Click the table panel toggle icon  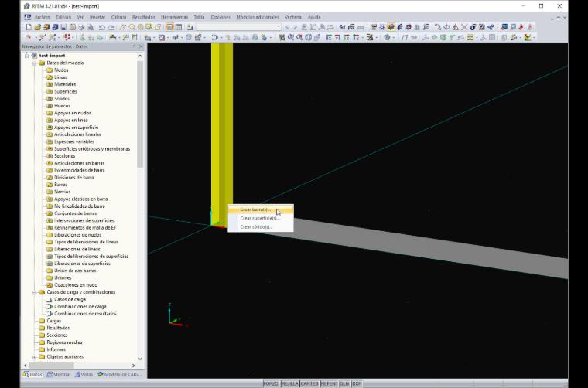point(179,27)
